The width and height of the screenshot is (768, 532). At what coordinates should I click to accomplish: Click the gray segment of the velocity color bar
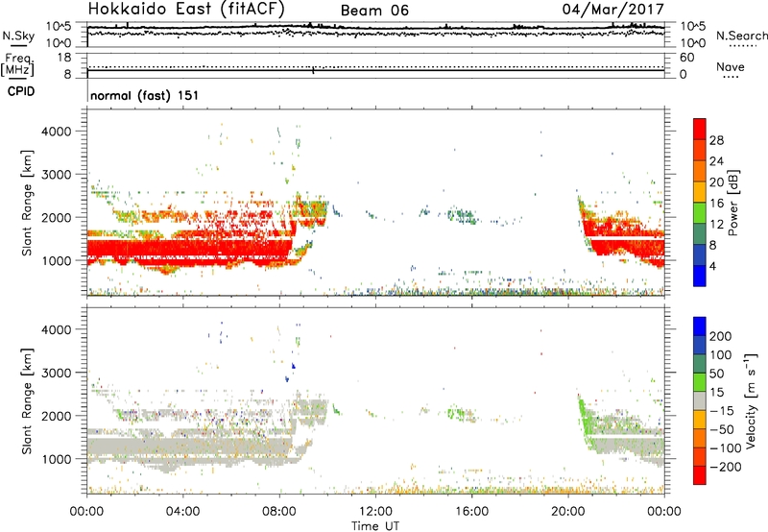[x=700, y=400]
